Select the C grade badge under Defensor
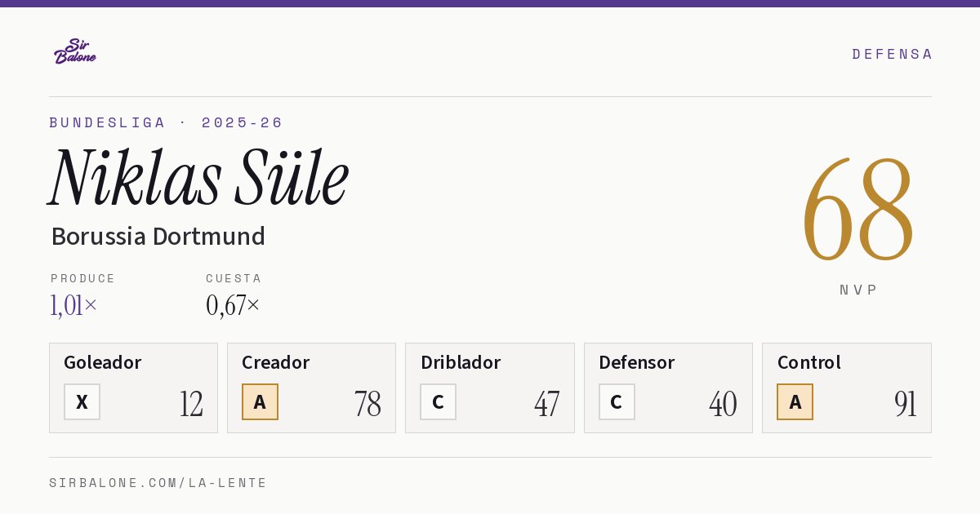The height and width of the screenshot is (514, 980). tap(617, 401)
